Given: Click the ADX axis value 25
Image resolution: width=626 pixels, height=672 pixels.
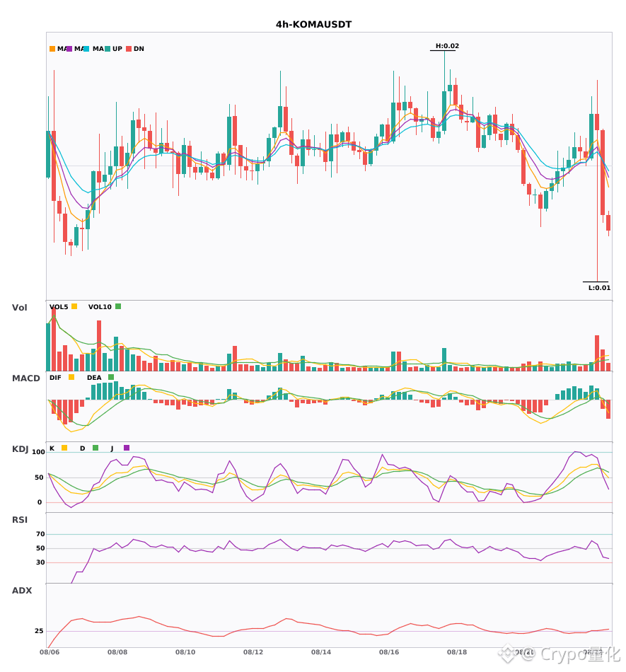Looking at the screenshot, I should [x=39, y=631].
